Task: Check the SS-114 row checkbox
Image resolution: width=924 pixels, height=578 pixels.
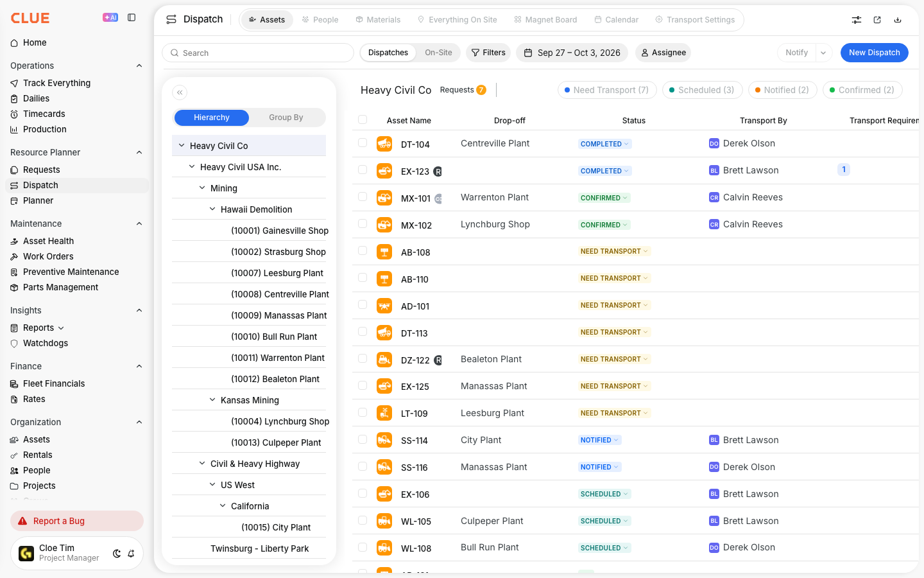Action: [363, 439]
